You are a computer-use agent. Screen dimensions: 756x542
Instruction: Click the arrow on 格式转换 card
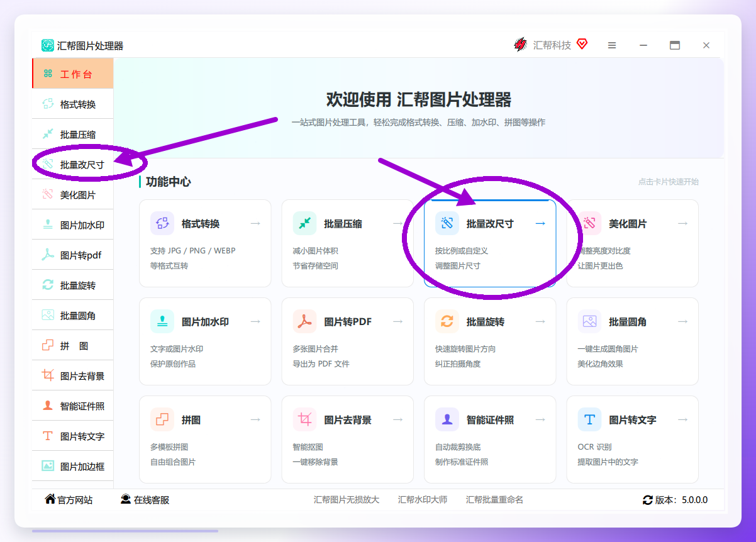coord(255,223)
